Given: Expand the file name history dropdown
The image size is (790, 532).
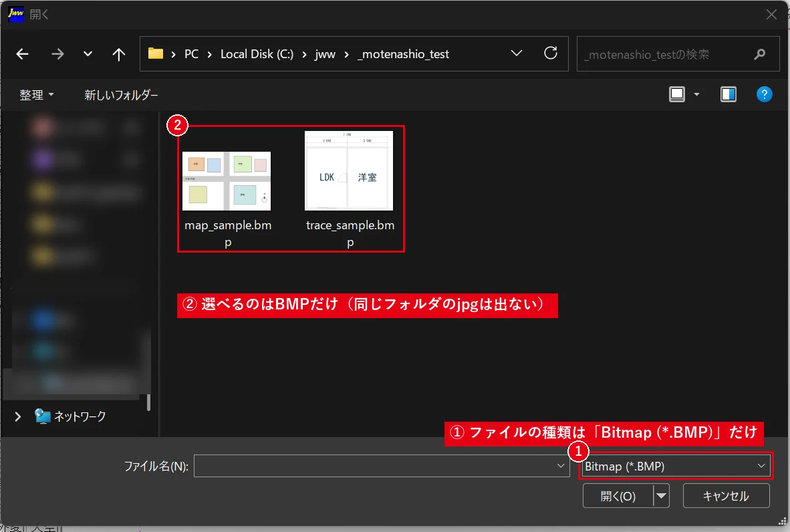Looking at the screenshot, I should (x=561, y=466).
